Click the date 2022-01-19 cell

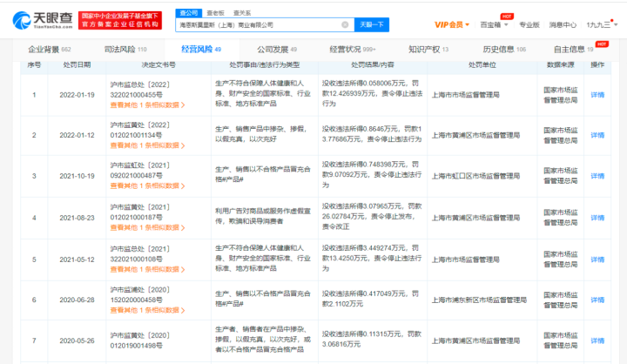77,95
